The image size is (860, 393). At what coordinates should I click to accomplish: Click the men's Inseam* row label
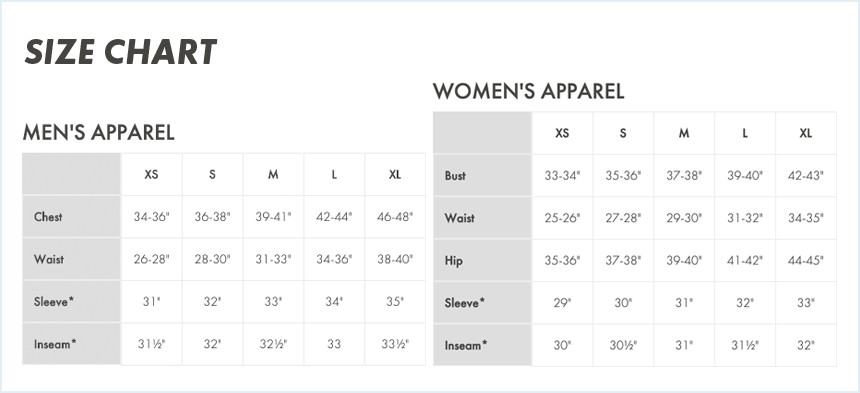(55, 344)
